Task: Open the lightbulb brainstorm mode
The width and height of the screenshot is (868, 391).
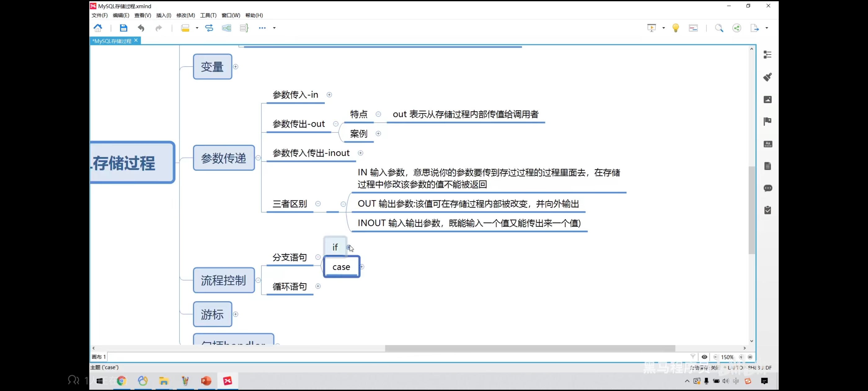Action: pos(675,28)
